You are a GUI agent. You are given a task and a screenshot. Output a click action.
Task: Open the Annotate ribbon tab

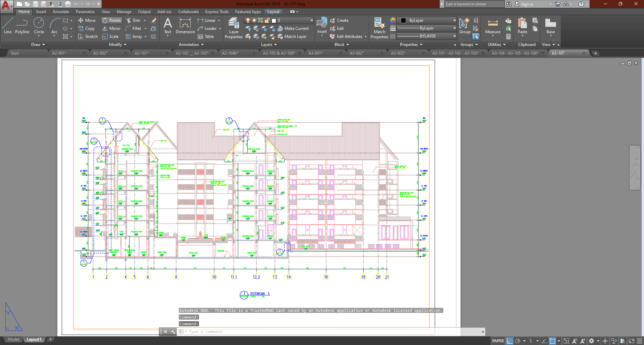tap(61, 12)
